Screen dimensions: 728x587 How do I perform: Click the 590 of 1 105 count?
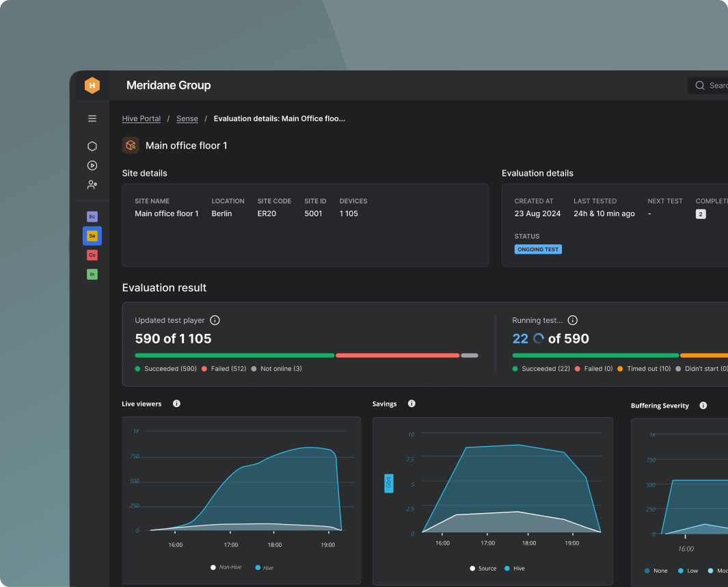coord(173,339)
